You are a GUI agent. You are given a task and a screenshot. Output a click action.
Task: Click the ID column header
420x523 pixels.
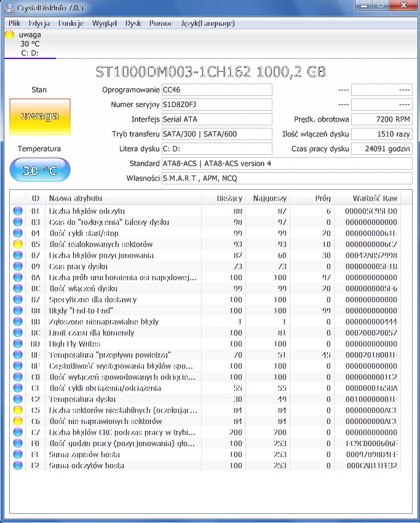(36, 198)
